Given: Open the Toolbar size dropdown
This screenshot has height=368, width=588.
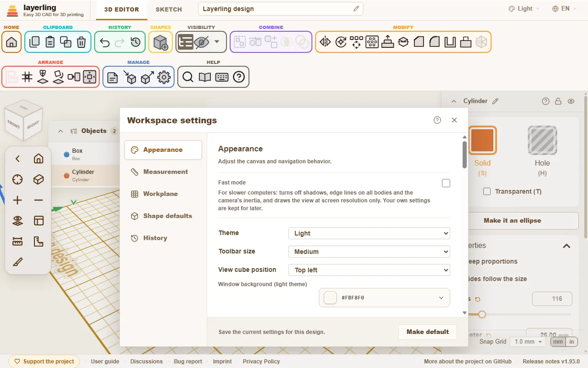Looking at the screenshot, I should (x=369, y=252).
